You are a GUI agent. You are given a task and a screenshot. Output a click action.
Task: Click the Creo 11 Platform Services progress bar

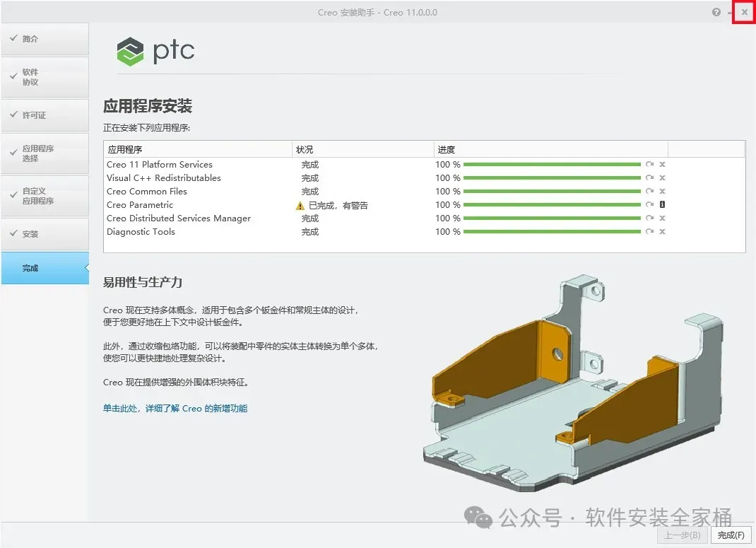pyautogui.click(x=552, y=165)
